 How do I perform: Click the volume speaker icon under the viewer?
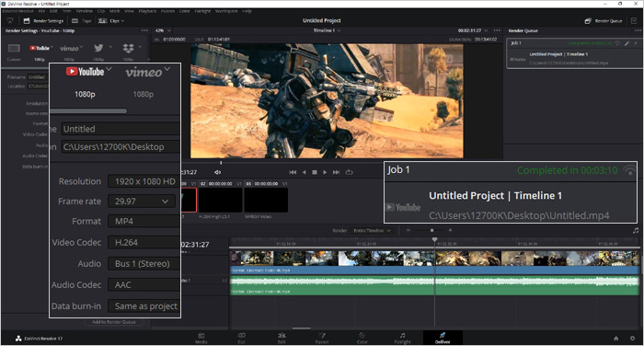click(x=218, y=172)
